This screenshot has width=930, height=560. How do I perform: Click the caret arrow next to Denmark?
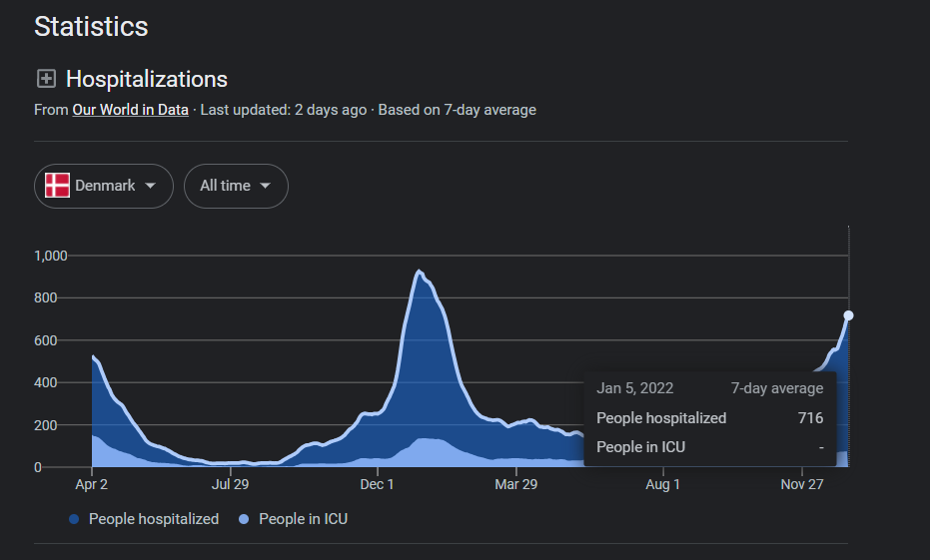(x=150, y=186)
